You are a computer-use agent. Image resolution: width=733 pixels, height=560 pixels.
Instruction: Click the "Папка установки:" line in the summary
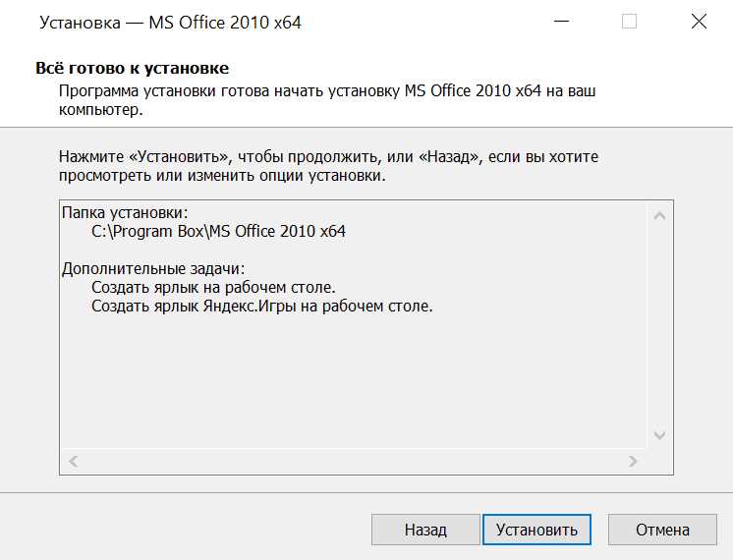tap(125, 212)
